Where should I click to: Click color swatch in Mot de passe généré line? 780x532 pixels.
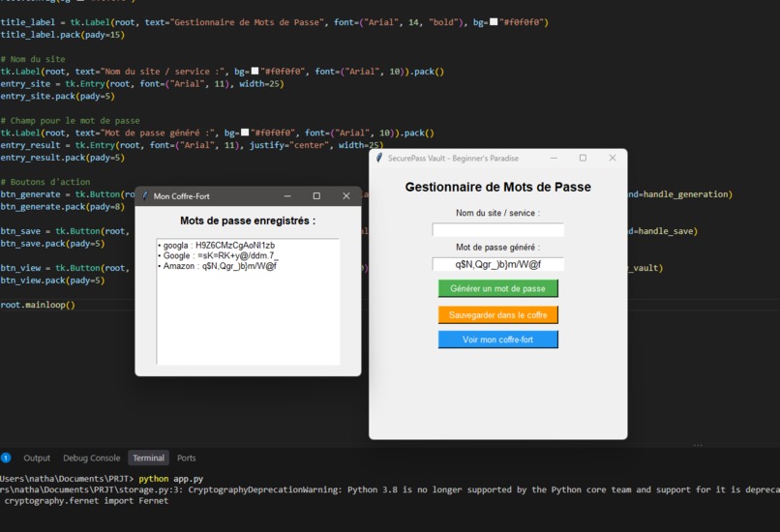pos(245,133)
